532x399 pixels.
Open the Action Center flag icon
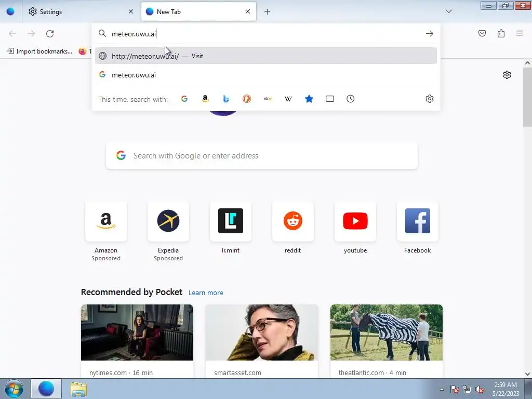[x=454, y=389]
